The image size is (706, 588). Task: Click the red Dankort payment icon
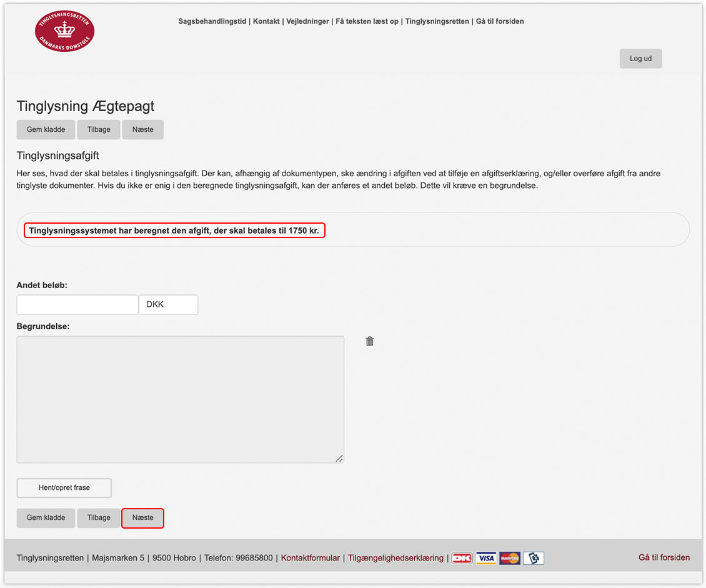462,558
